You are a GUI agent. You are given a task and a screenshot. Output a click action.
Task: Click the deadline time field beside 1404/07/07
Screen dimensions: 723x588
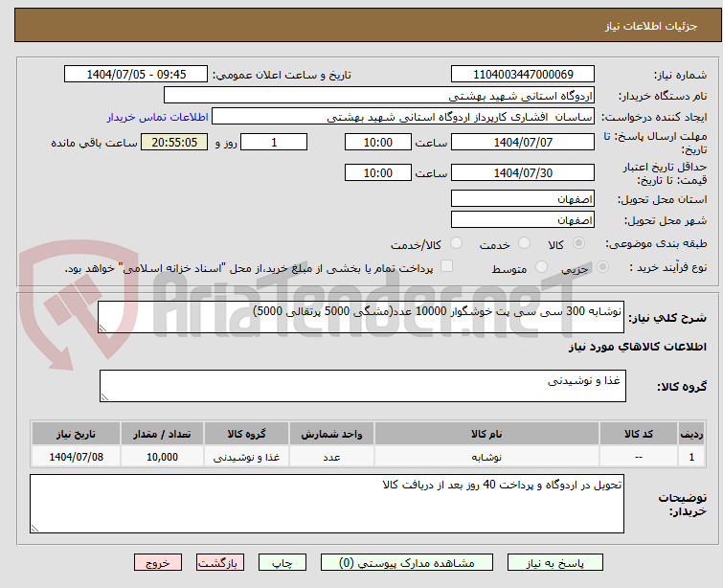[378, 142]
